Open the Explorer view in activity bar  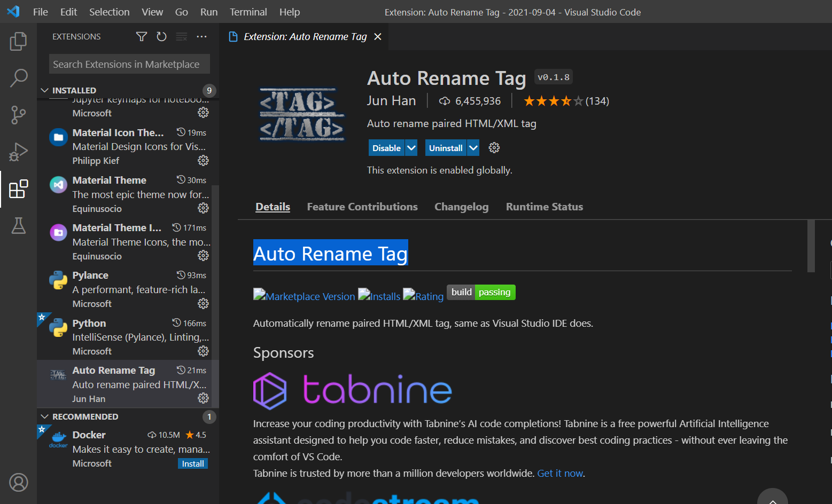(18, 41)
